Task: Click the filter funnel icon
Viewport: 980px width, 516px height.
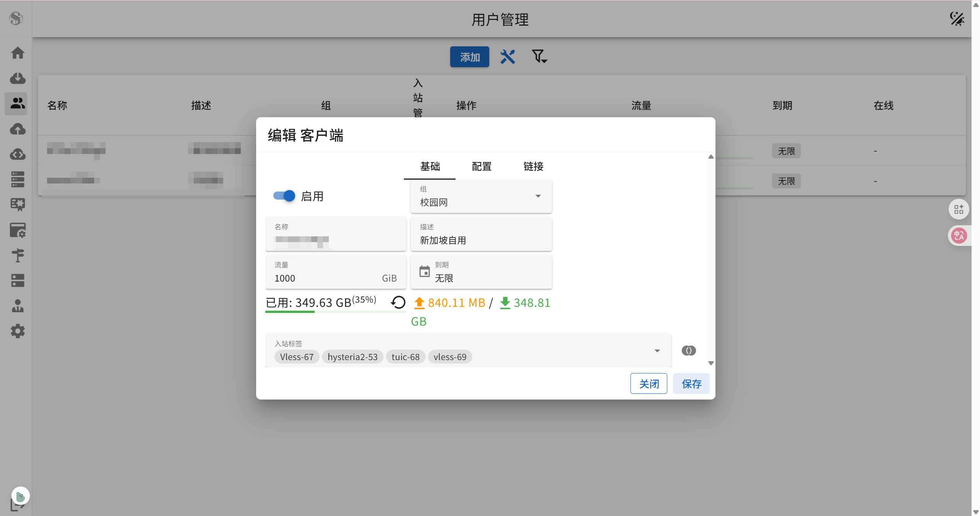Action: coord(539,57)
